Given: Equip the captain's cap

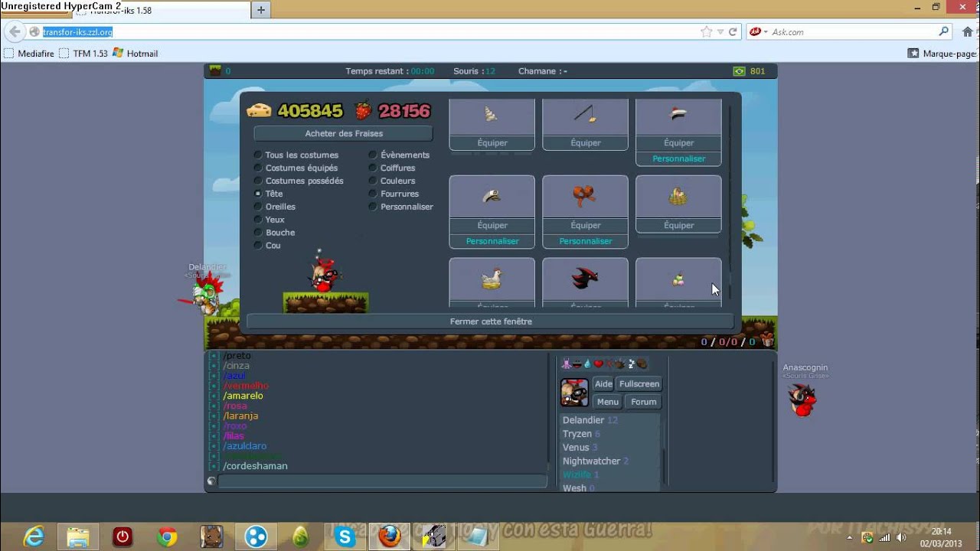Looking at the screenshot, I should (x=492, y=226).
